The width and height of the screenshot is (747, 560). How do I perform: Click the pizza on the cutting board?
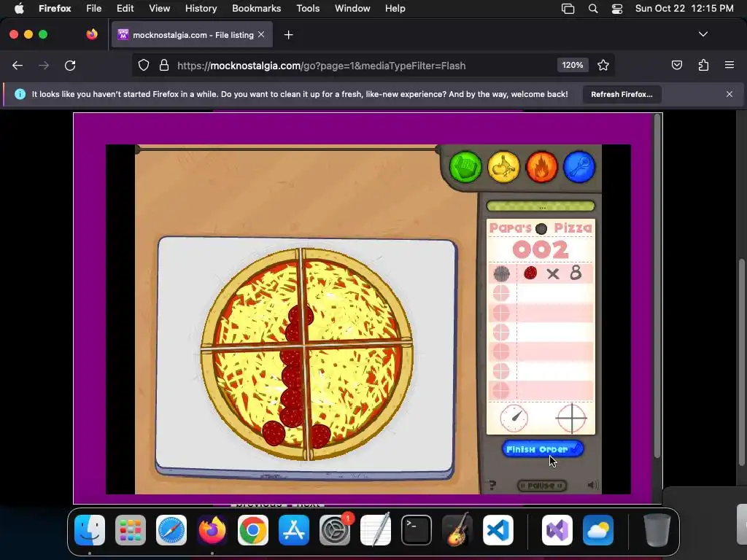pyautogui.click(x=307, y=354)
